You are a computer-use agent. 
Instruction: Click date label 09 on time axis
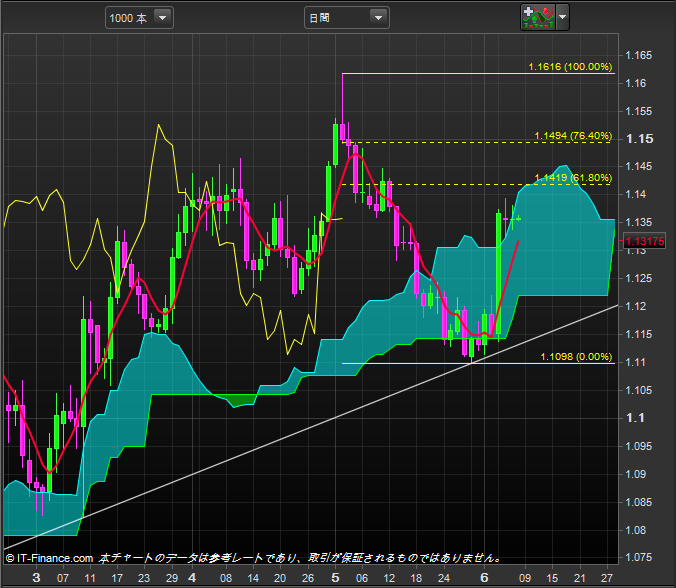tap(525, 578)
